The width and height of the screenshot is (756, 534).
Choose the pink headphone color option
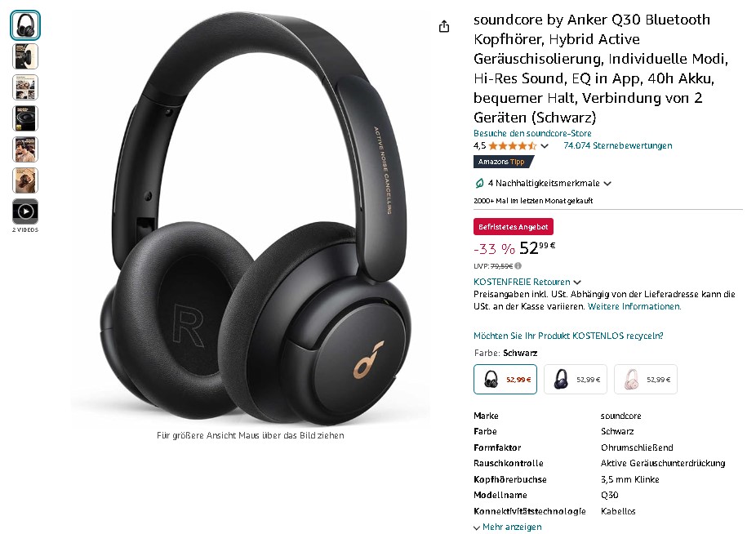click(646, 379)
